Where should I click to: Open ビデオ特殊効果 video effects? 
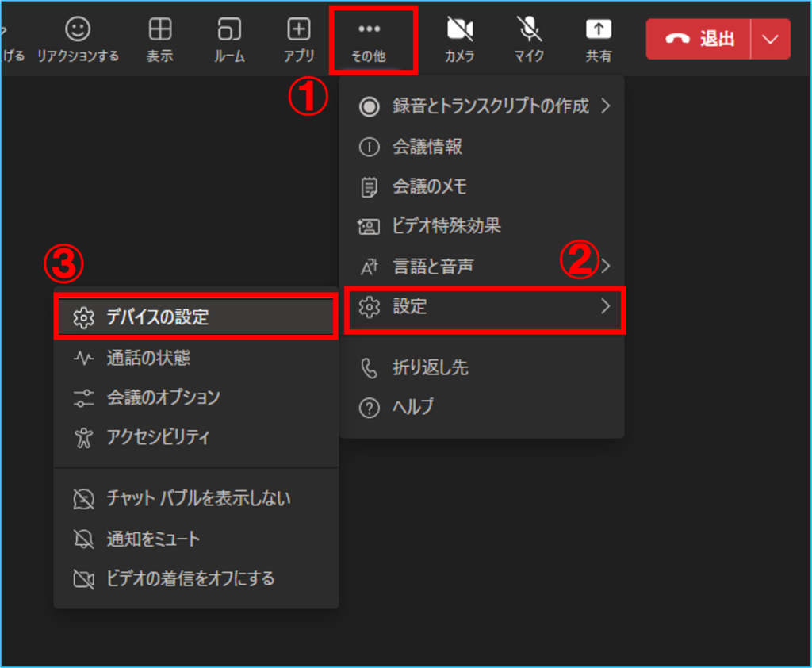[446, 226]
